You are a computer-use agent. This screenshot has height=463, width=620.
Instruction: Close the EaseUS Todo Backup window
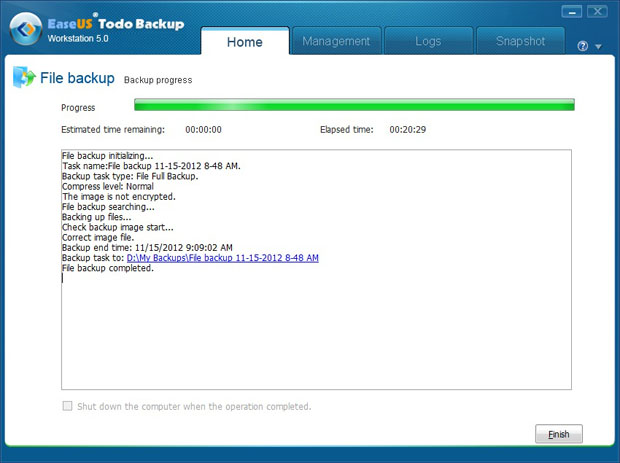pos(597,12)
